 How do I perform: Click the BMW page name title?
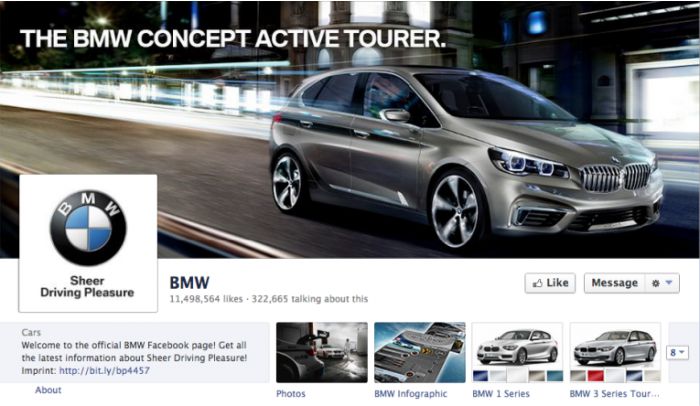(x=189, y=283)
